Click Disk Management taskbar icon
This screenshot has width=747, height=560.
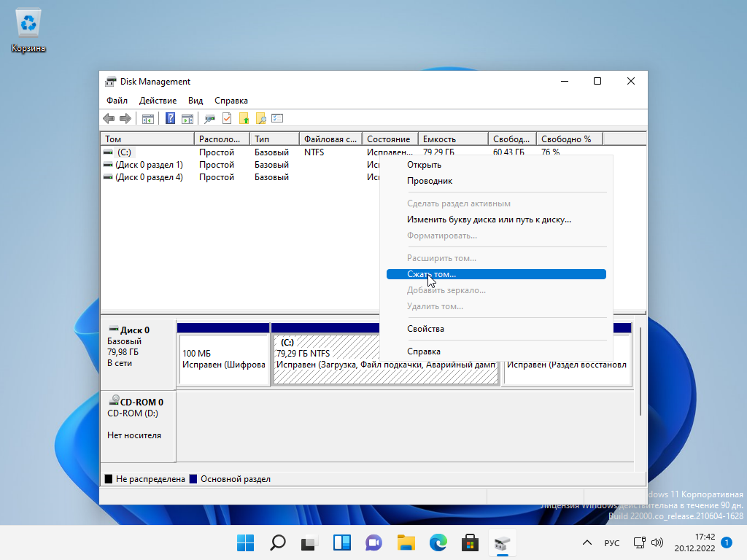[502, 542]
